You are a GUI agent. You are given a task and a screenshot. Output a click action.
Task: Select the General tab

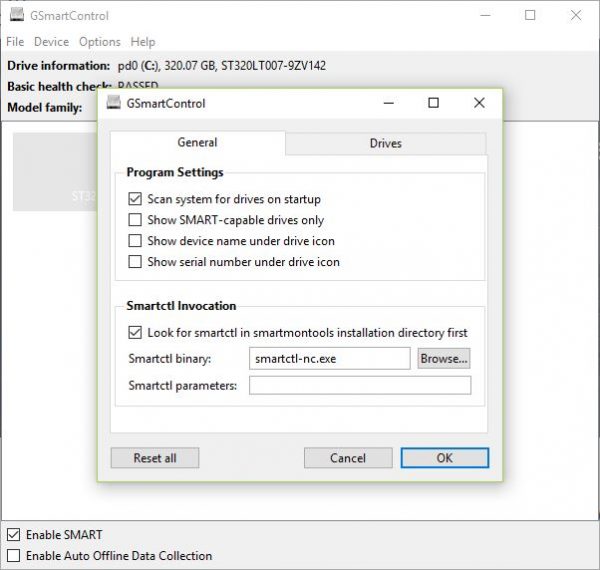coord(197,143)
